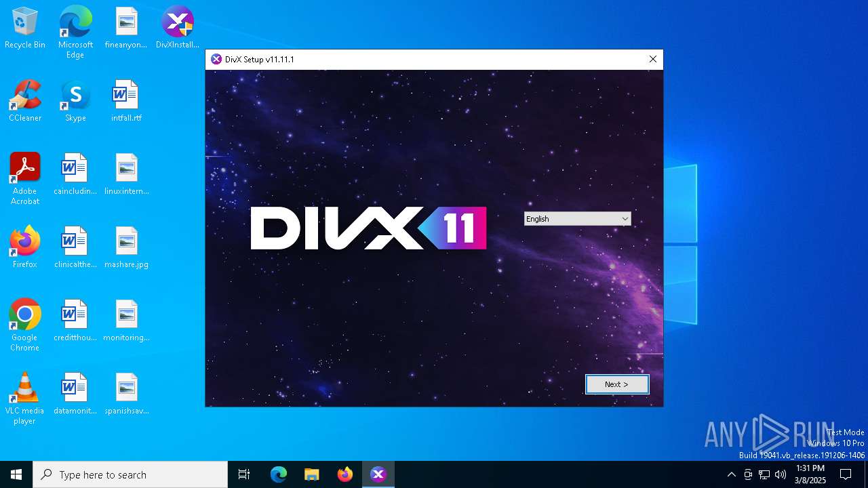This screenshot has width=868, height=488.
Task: Open the volume control in system tray
Action: coord(781,474)
